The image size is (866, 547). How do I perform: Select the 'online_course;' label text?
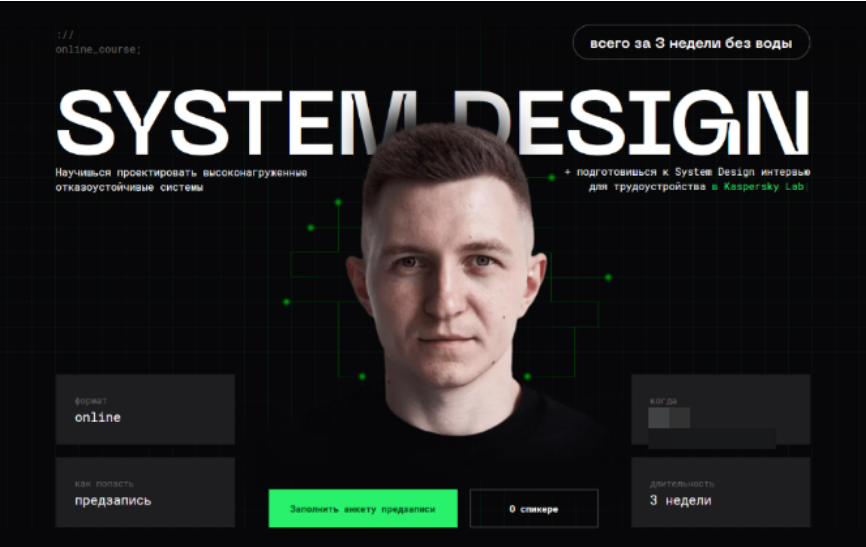click(x=98, y=49)
